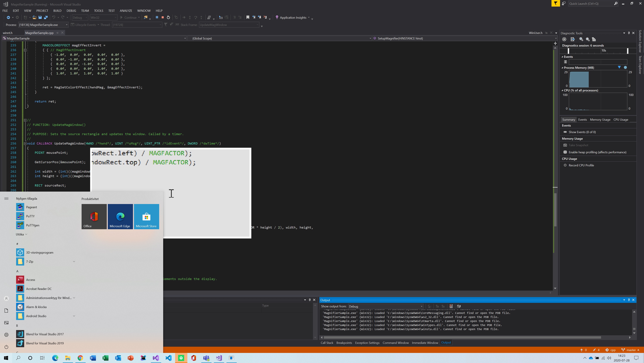Click the Save All icon
644x363 pixels.
45,17
